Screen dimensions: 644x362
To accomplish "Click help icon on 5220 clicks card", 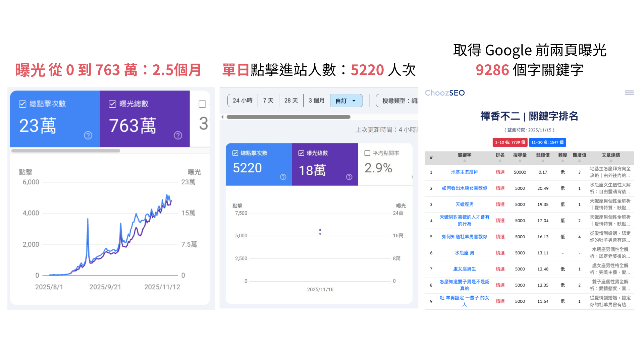I will tap(283, 177).
